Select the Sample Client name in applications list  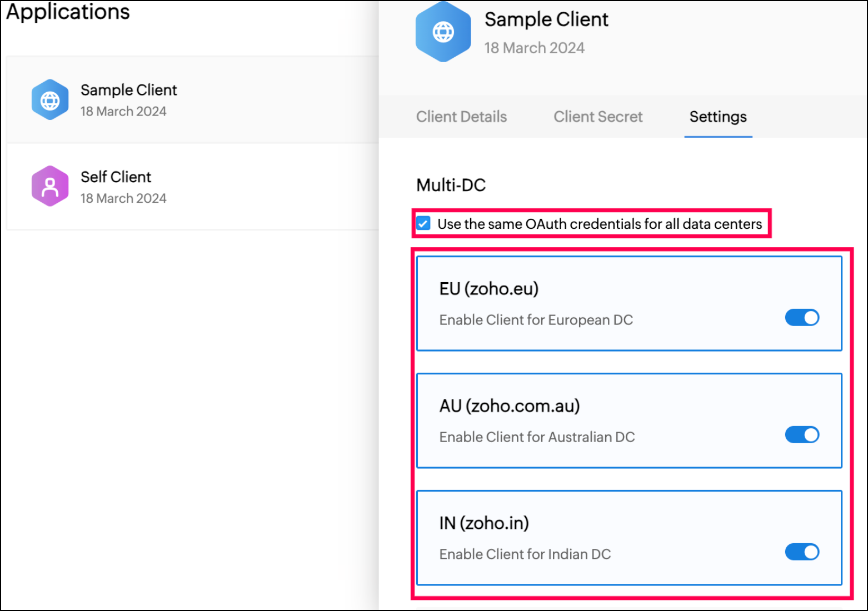pos(129,90)
